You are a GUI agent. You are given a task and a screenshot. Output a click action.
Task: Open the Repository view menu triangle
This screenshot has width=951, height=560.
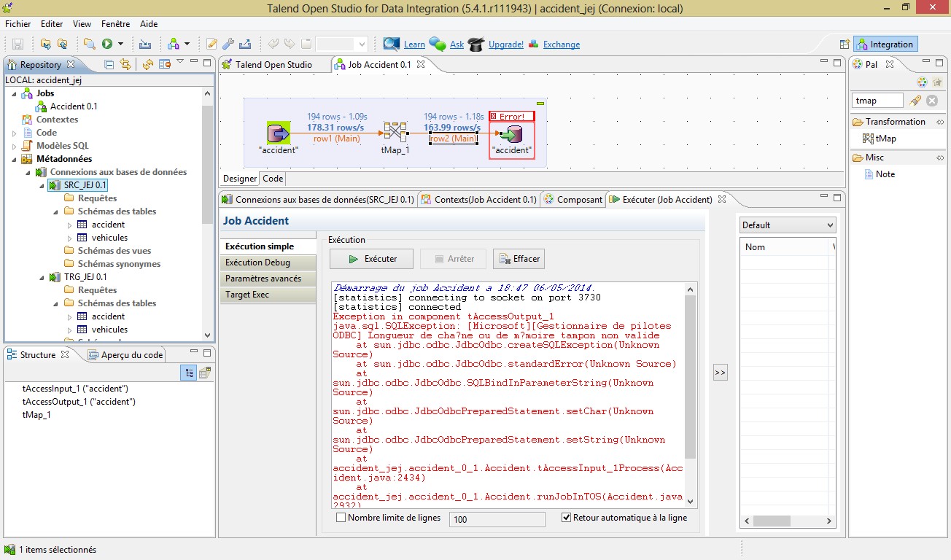coord(180,63)
